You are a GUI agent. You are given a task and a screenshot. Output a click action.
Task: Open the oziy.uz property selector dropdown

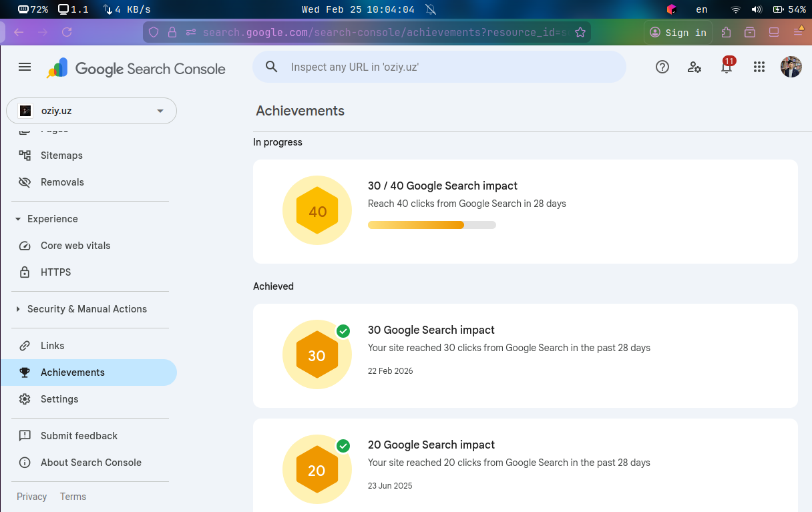coord(91,111)
